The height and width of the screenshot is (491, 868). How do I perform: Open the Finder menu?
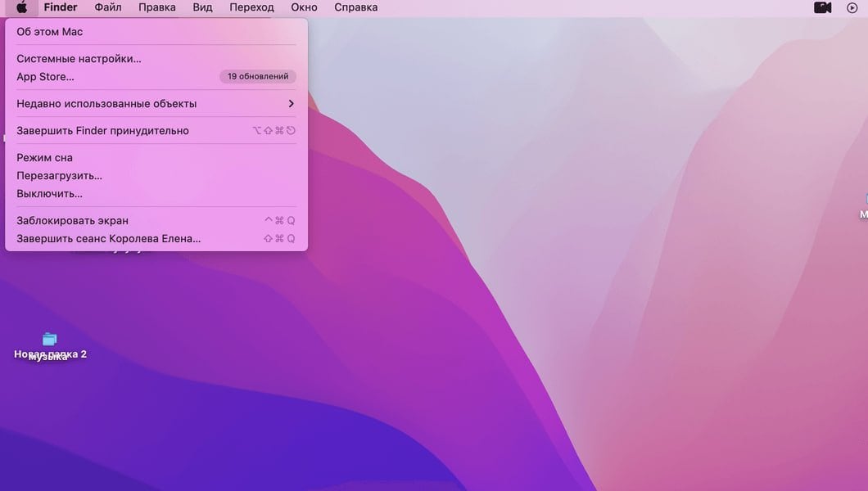(x=61, y=7)
